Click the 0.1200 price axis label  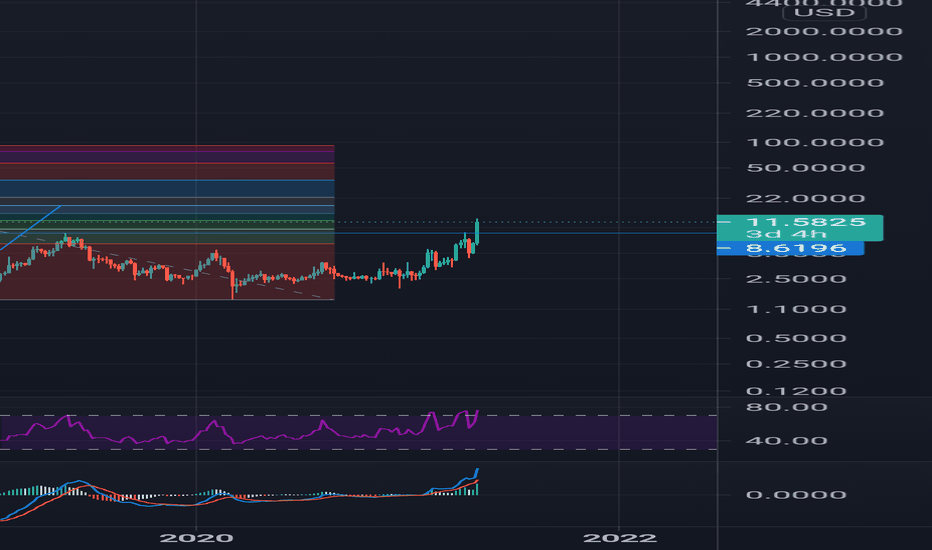(x=796, y=391)
